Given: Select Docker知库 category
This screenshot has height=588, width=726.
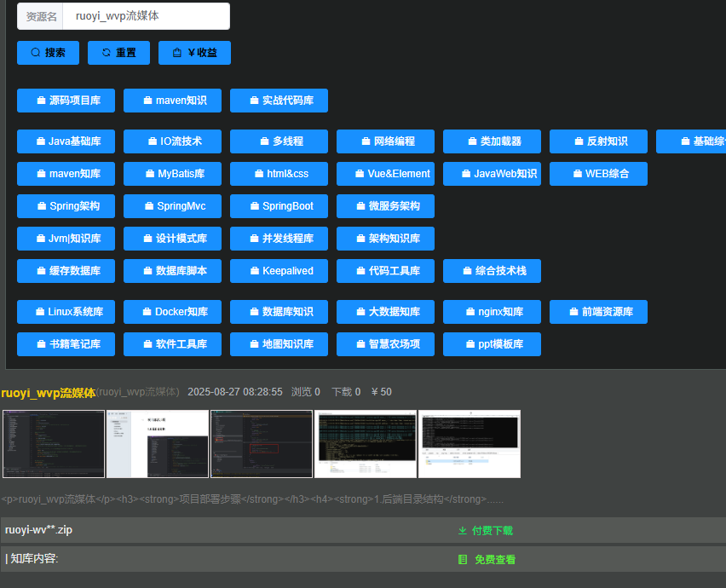Looking at the screenshot, I should pos(172,312).
